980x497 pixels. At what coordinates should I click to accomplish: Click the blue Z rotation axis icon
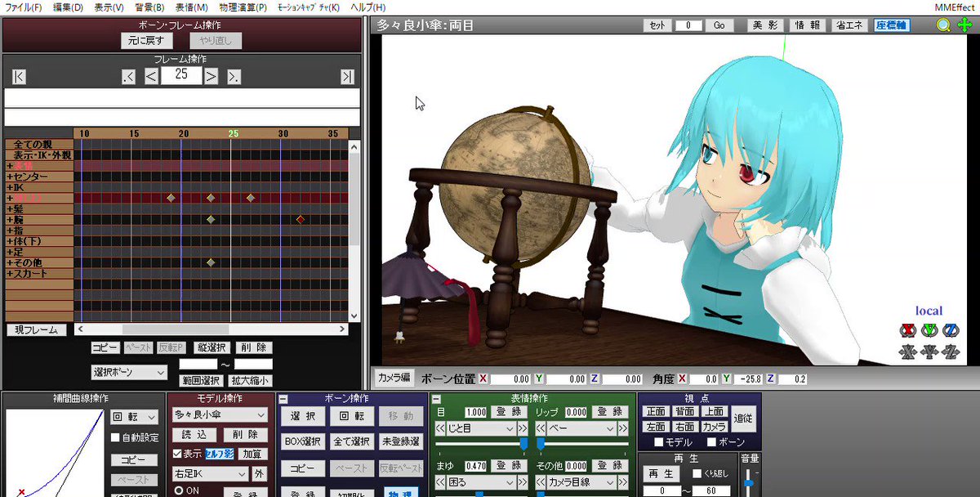click(951, 330)
